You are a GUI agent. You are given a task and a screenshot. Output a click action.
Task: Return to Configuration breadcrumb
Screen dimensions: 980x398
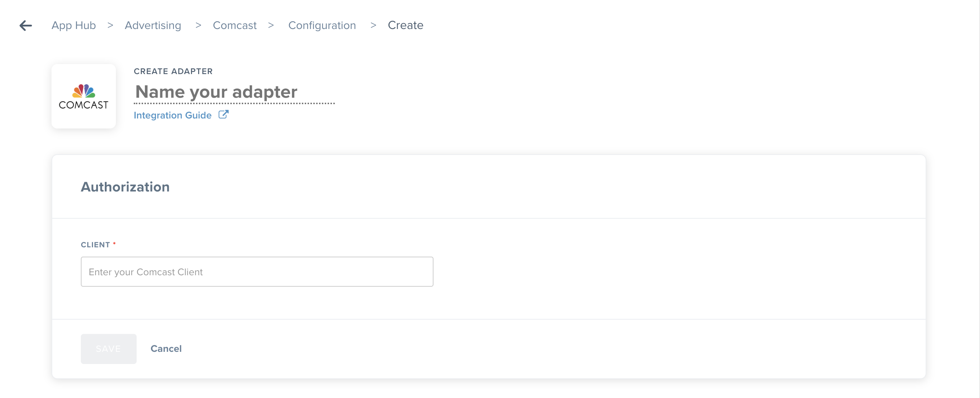[322, 25]
